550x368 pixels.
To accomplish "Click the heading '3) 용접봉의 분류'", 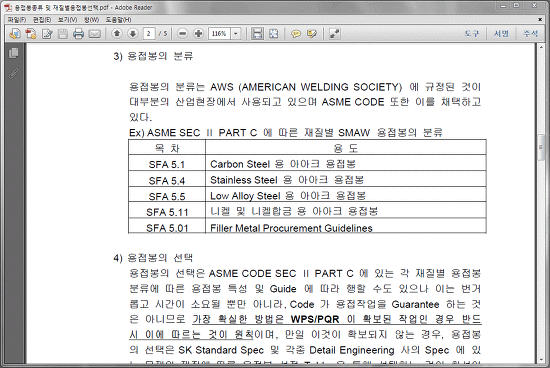I will pos(153,56).
